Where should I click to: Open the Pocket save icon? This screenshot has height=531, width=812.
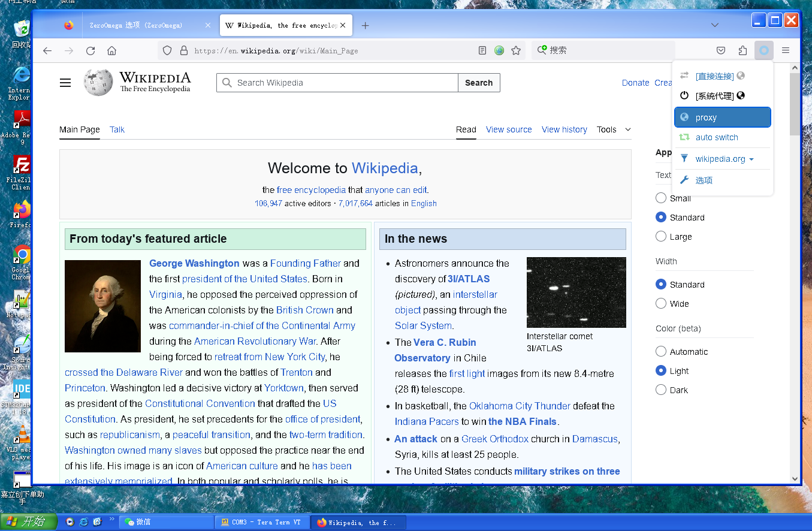[x=722, y=51]
